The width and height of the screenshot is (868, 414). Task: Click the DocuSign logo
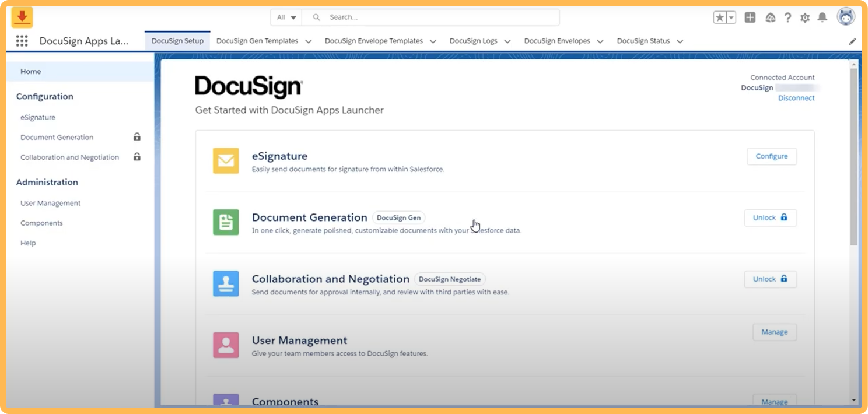(249, 87)
